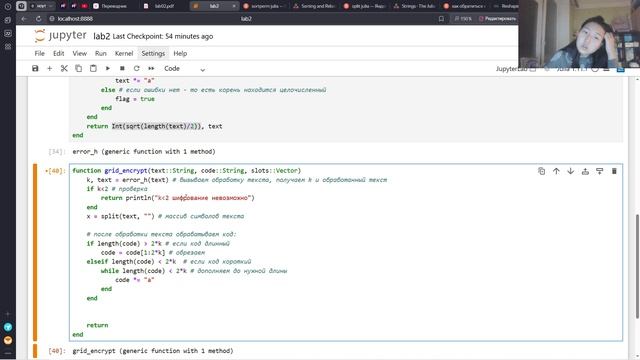Click the vertical scrollbar of the notebook

coord(638,266)
